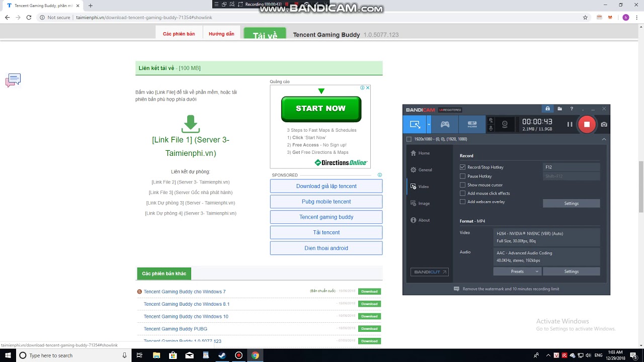Viewport: 644px width, 362px height.
Task: Click the Bandicut button
Action: (430, 272)
